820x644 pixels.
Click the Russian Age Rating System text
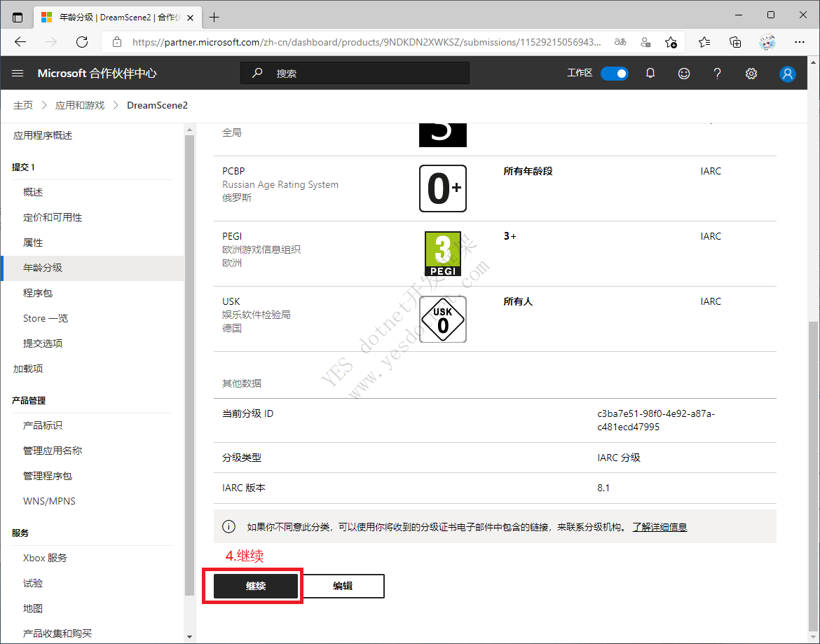(280, 184)
